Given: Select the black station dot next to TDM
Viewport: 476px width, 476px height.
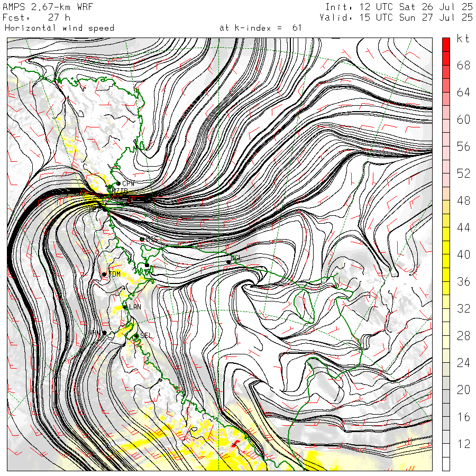Looking at the screenshot, I should 104,274.
